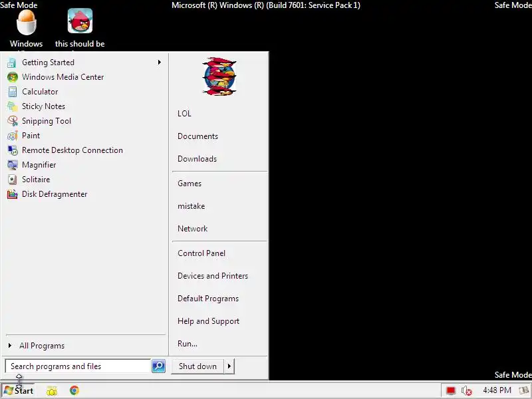Open the mistake menu entry
532x399 pixels.
point(191,206)
